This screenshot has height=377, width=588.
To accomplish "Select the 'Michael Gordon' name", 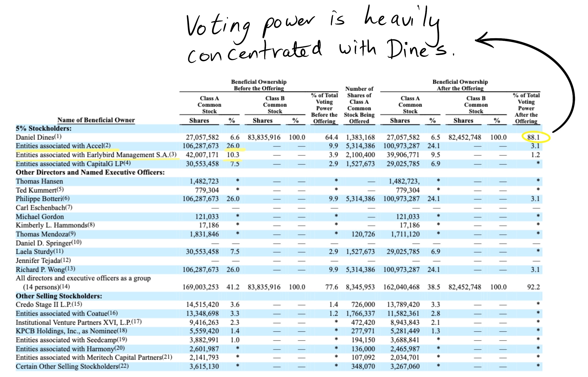I will (40, 217).
